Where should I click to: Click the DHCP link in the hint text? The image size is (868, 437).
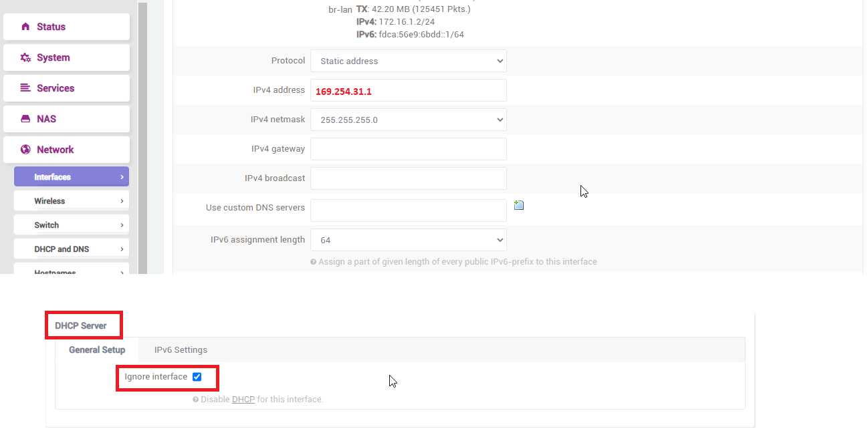click(x=243, y=400)
